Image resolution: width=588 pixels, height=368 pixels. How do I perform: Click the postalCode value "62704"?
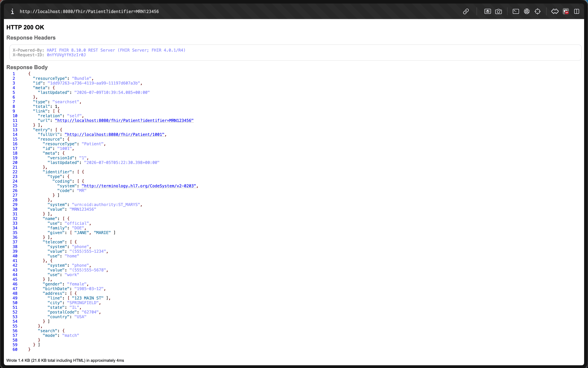pos(90,312)
